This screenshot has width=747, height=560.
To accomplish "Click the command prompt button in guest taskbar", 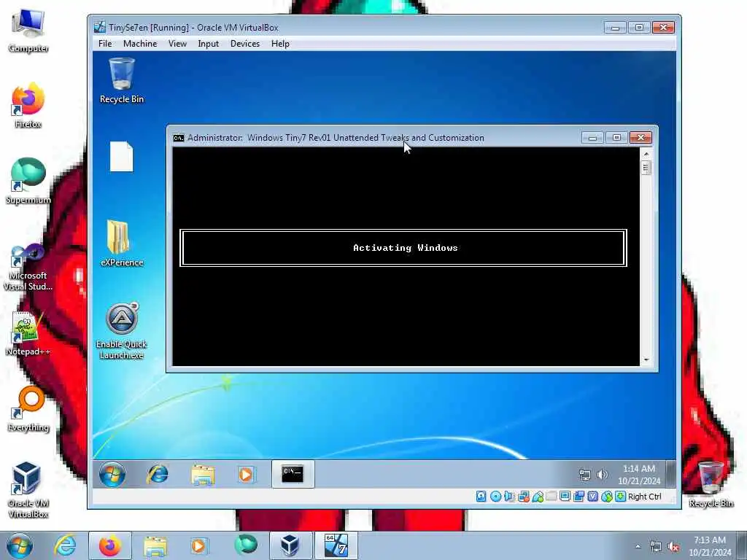I will [x=293, y=474].
